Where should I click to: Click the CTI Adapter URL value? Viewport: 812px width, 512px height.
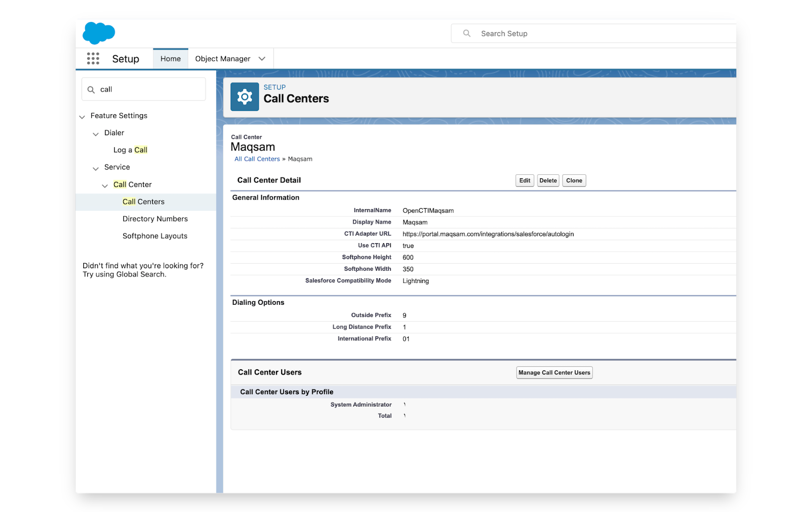tap(488, 234)
